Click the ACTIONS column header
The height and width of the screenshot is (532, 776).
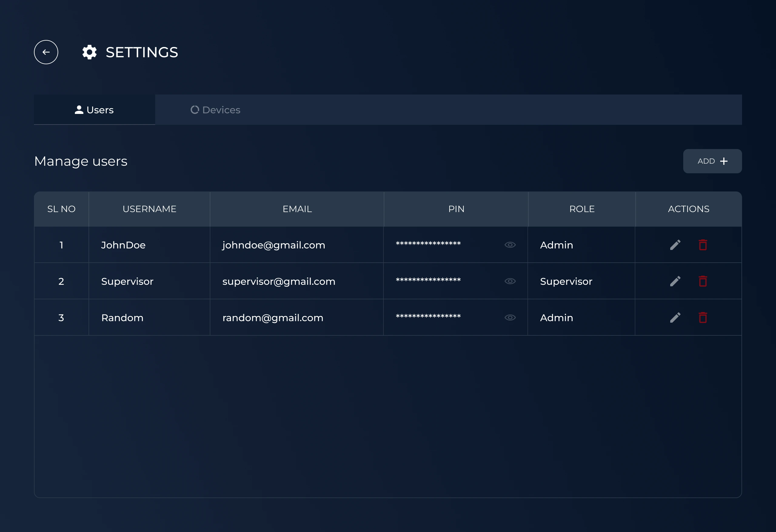coord(688,209)
